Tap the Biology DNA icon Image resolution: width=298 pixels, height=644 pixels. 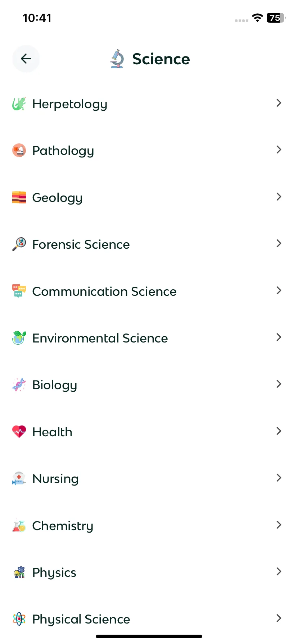pos(19,385)
